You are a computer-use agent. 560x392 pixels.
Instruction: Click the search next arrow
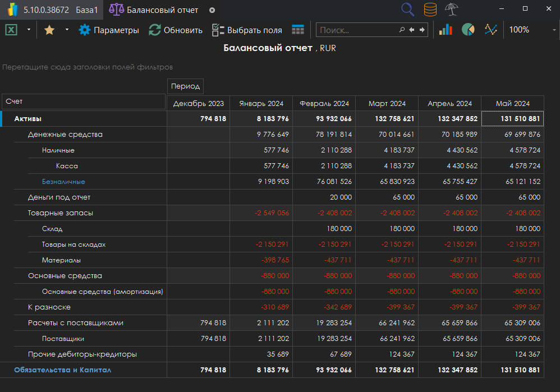(422, 30)
